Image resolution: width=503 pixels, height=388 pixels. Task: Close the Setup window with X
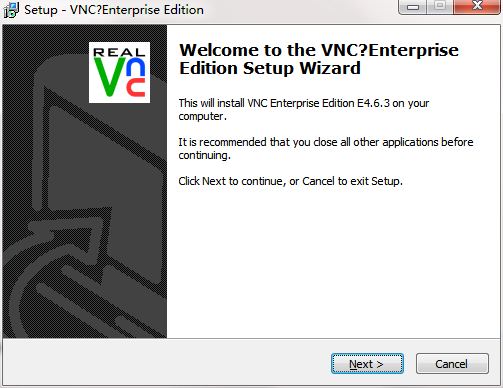click(477, 7)
